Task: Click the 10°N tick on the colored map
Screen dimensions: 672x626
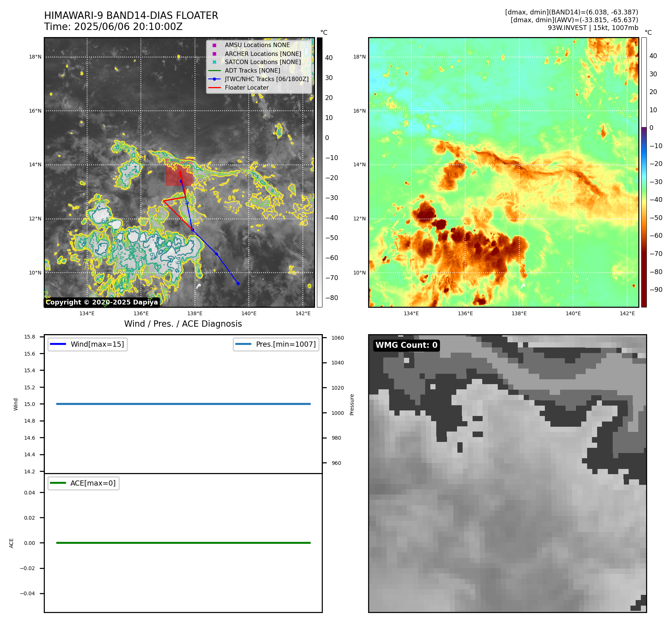Action: coord(360,273)
